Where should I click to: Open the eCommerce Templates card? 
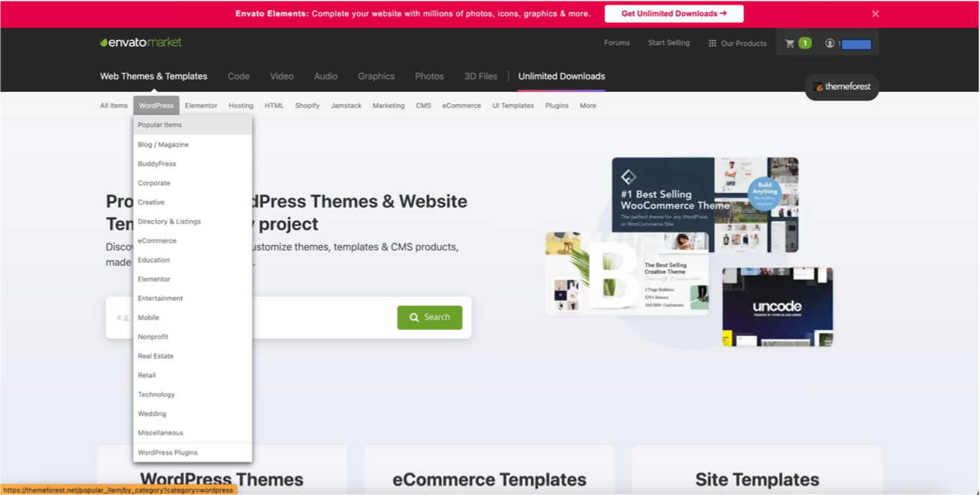490,470
